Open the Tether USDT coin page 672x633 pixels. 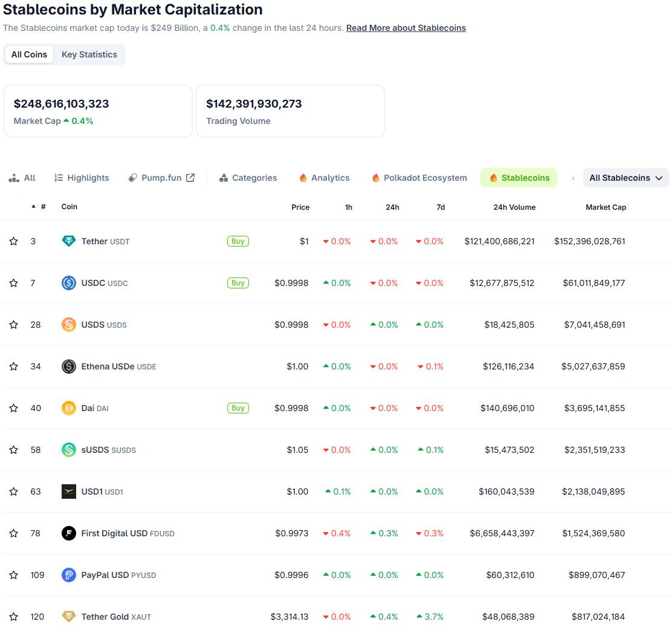coord(105,241)
